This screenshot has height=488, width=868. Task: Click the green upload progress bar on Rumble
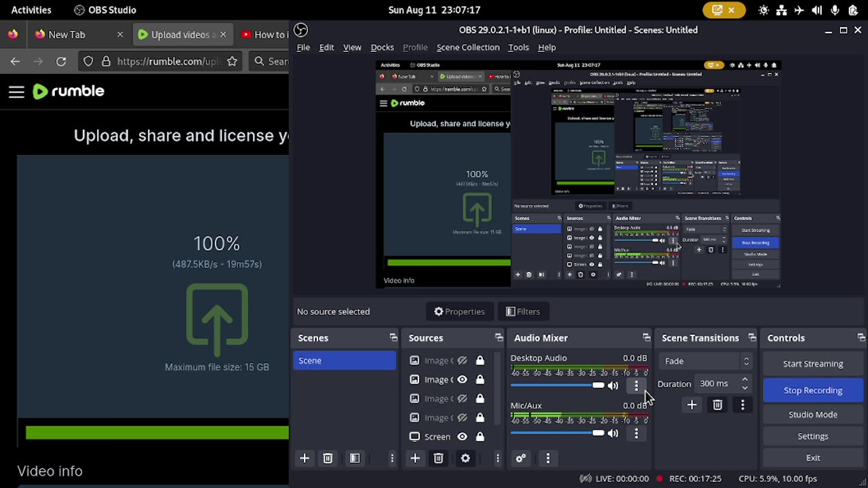[x=157, y=432]
